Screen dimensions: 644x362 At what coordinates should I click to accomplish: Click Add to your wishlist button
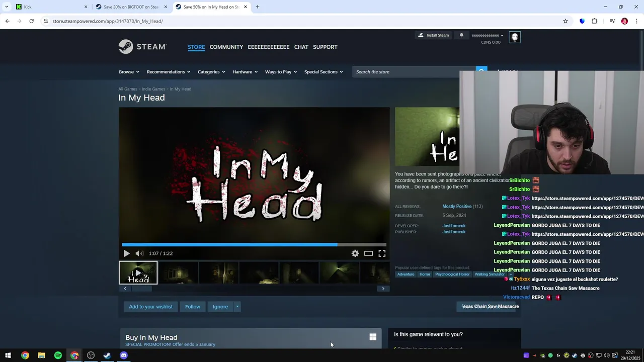point(150,307)
